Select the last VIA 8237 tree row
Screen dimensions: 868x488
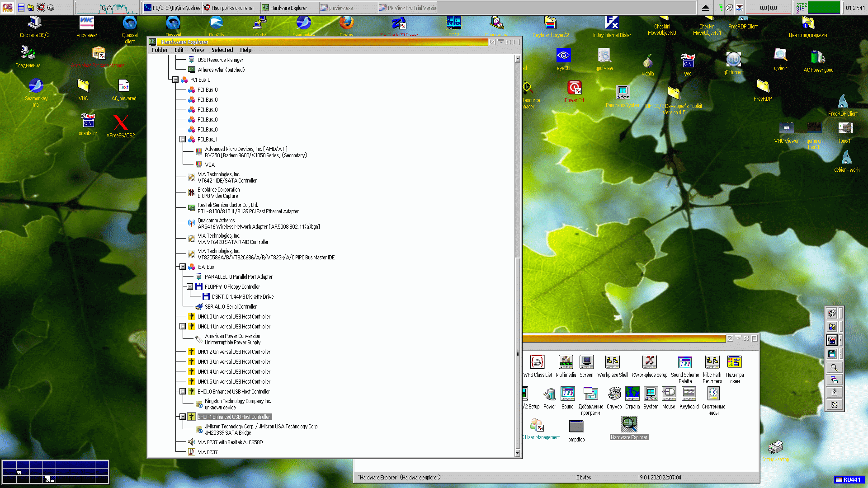[x=208, y=452]
